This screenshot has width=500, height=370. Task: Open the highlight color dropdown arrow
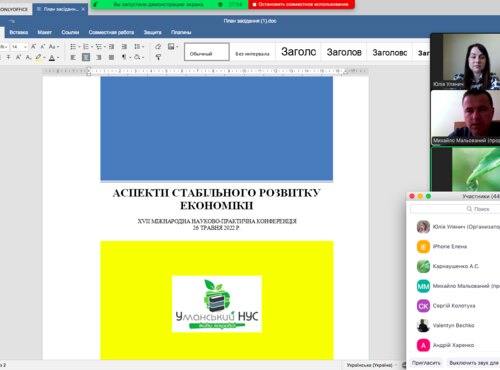point(44,58)
